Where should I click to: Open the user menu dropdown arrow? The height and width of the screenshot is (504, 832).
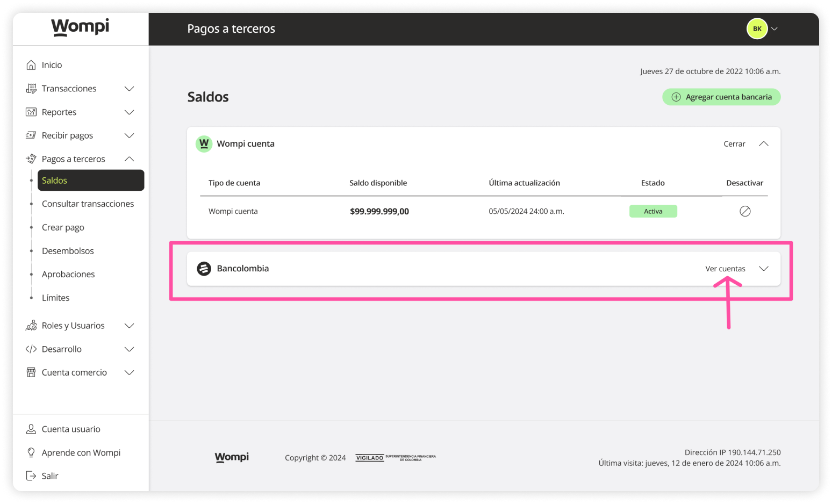coord(774,29)
